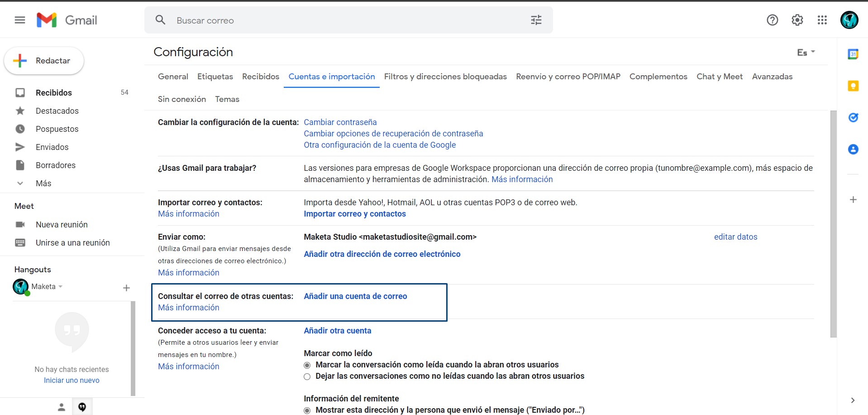Switch to Filtros y direcciones bloqueadas tab
The height and width of the screenshot is (415, 868).
445,77
